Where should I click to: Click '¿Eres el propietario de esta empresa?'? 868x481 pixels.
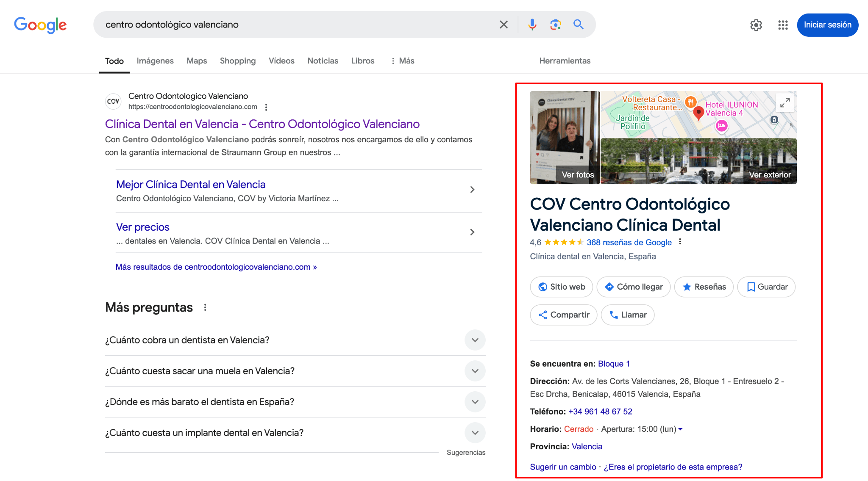pyautogui.click(x=673, y=467)
